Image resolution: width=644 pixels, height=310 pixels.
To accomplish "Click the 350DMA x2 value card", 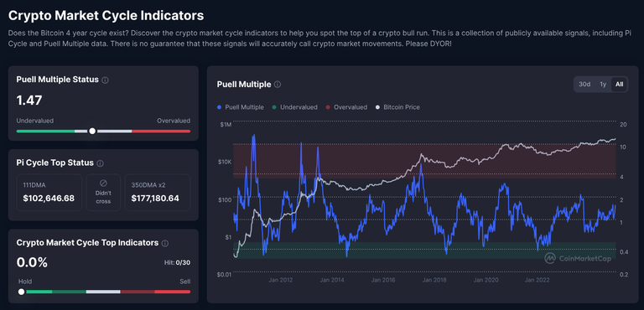I will point(158,193).
